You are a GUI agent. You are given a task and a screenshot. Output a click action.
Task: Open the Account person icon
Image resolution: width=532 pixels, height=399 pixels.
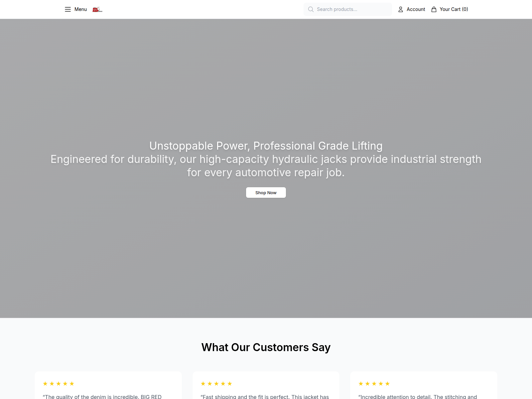click(401, 9)
